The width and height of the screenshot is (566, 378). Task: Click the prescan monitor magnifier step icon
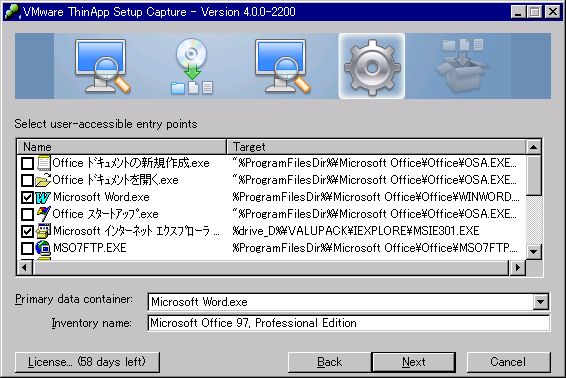102,66
